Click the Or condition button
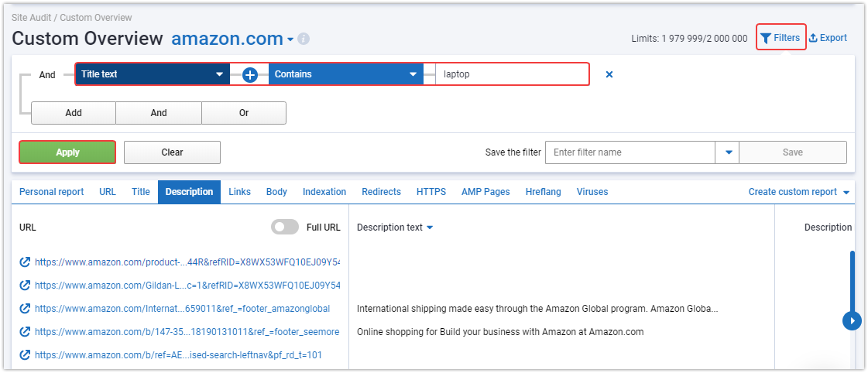The image size is (868, 373). pos(244,113)
